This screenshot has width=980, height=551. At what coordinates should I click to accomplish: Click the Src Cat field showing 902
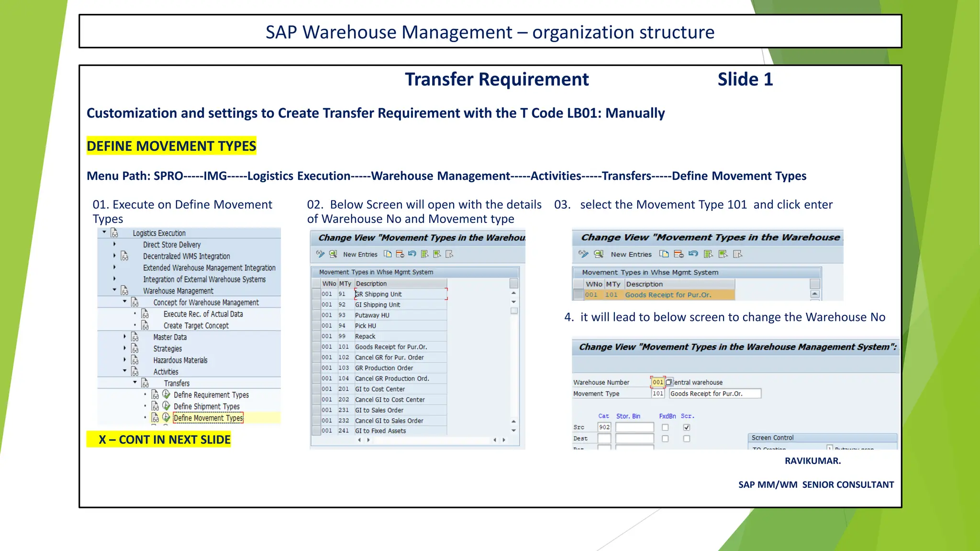coord(604,427)
